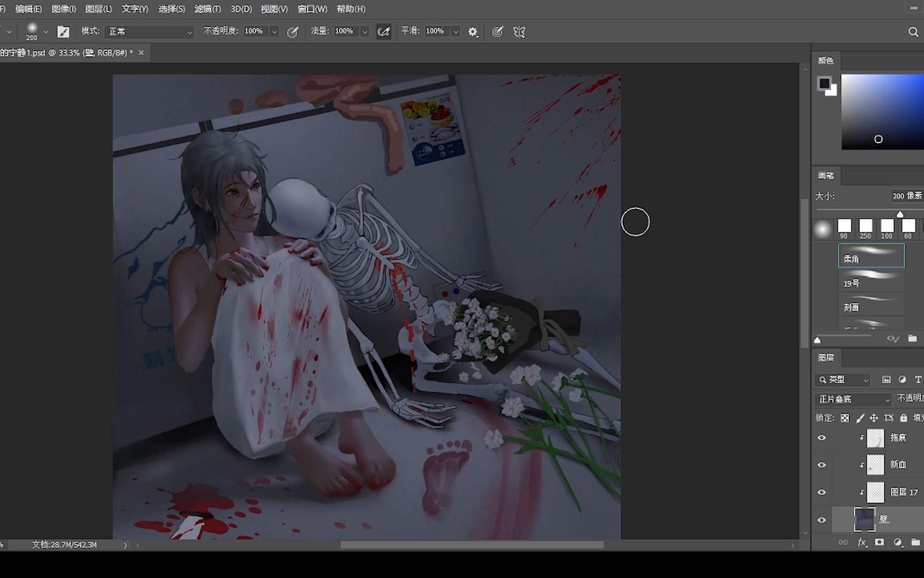Viewport: 924px width, 578px height.
Task: Create new adjustment layer icon
Action: pos(898,542)
